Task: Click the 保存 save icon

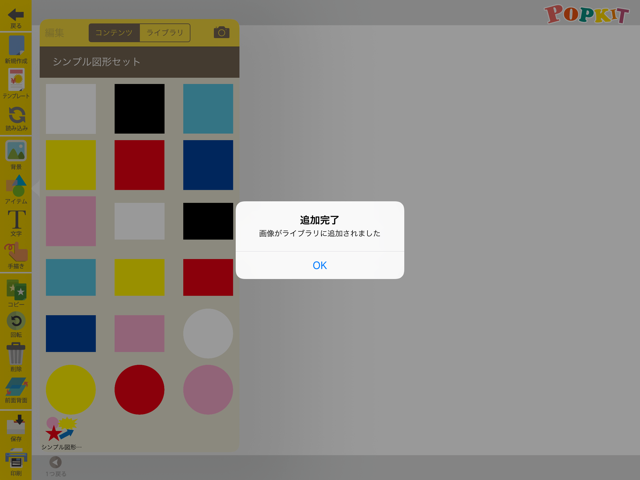Action: pos(16,426)
